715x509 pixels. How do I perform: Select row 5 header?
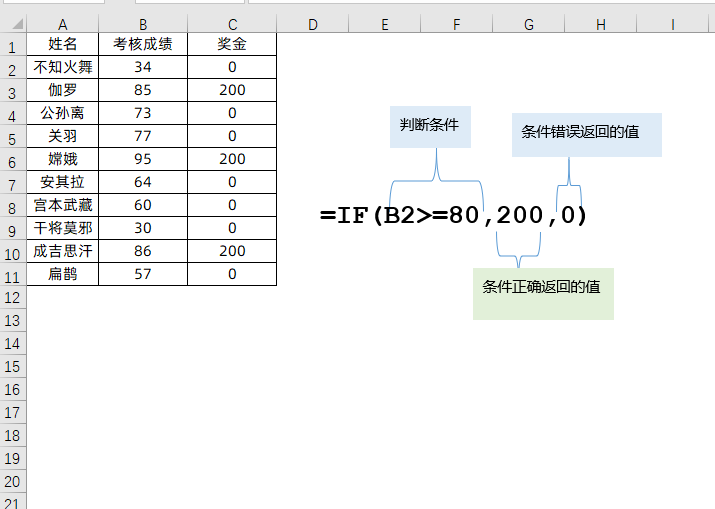point(13,136)
